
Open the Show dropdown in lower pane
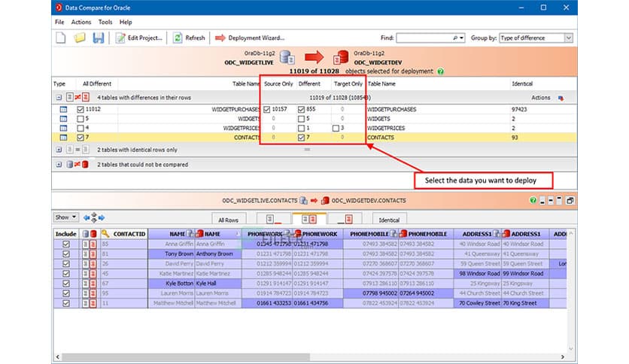click(x=65, y=217)
